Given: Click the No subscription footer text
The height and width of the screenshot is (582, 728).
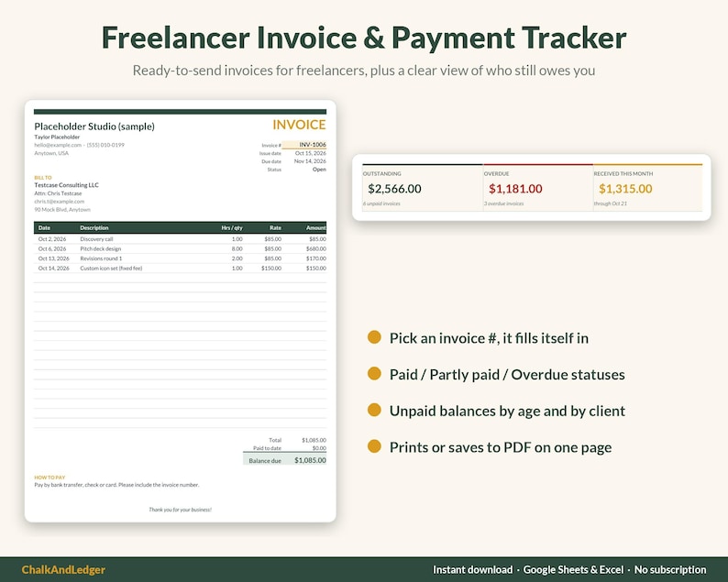Looking at the screenshot, I should point(670,570).
